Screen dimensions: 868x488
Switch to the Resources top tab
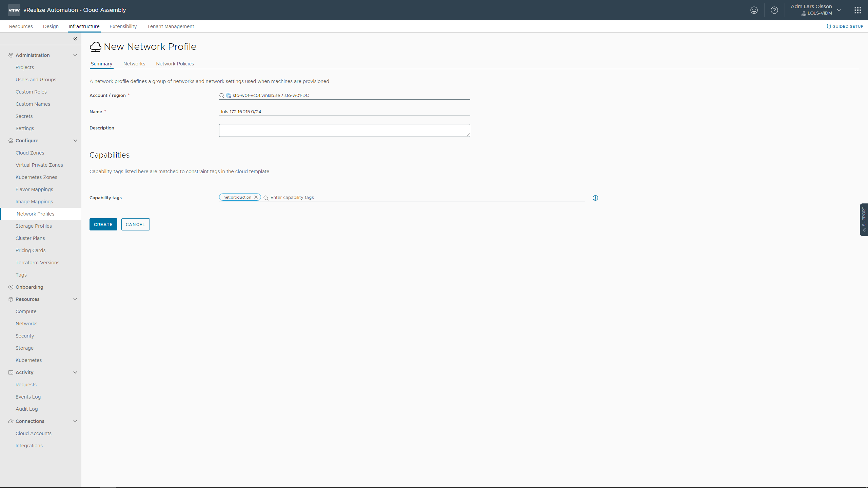[21, 26]
